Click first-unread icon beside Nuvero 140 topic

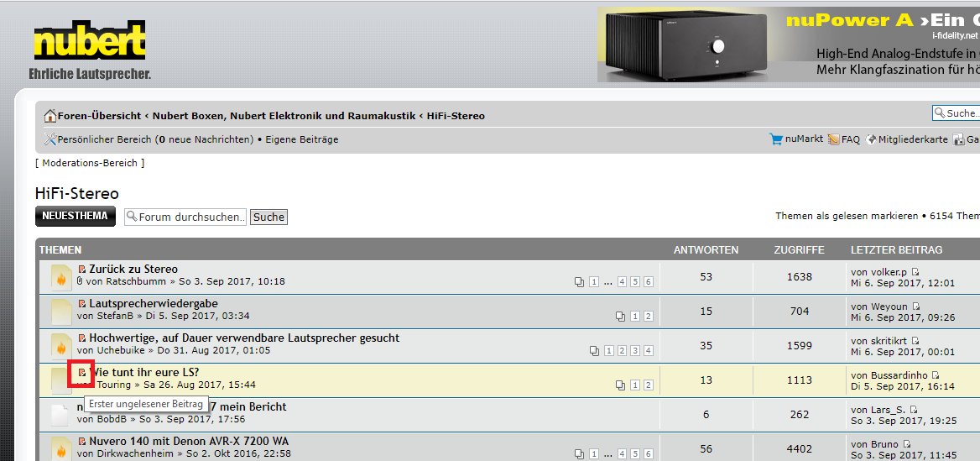click(x=82, y=442)
